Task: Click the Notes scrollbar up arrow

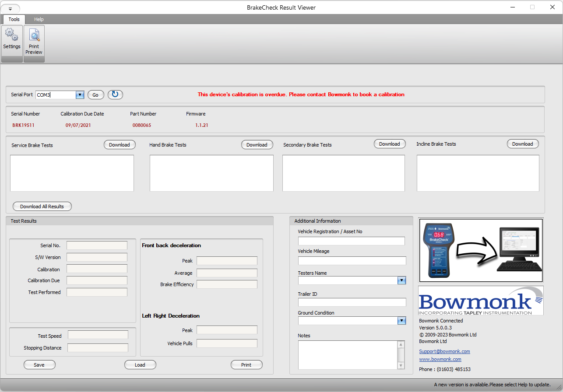Action: tap(401, 344)
